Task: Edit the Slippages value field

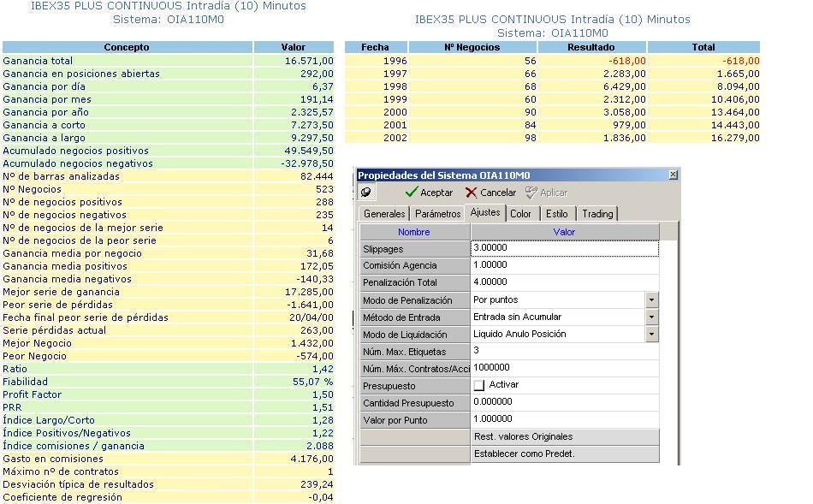Action: (565, 248)
